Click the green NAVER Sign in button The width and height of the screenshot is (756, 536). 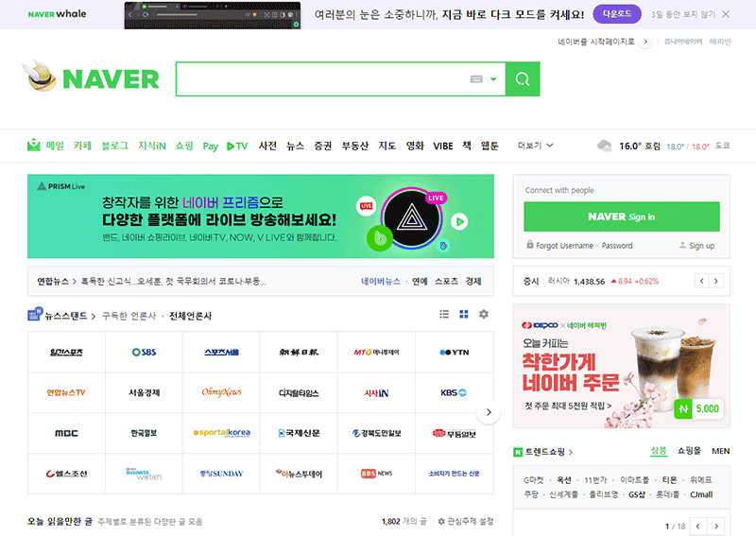pos(622,216)
